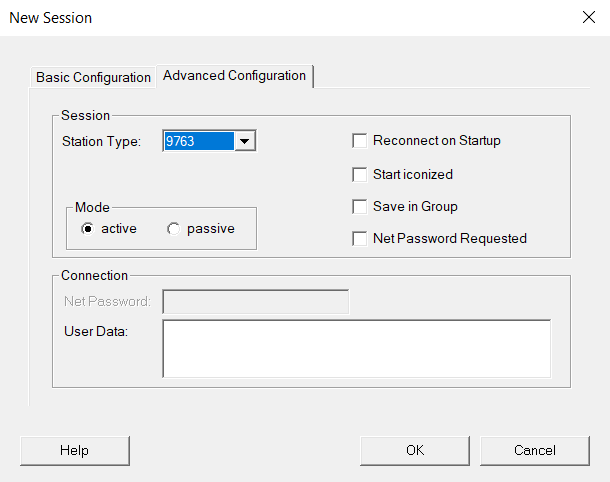Viewport: 610px width, 482px height.
Task: Tick the Start iconized checkbox
Action: tap(359, 174)
